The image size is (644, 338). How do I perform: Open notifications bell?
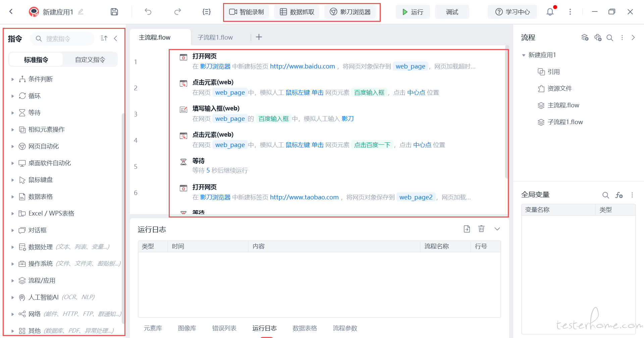pos(550,12)
